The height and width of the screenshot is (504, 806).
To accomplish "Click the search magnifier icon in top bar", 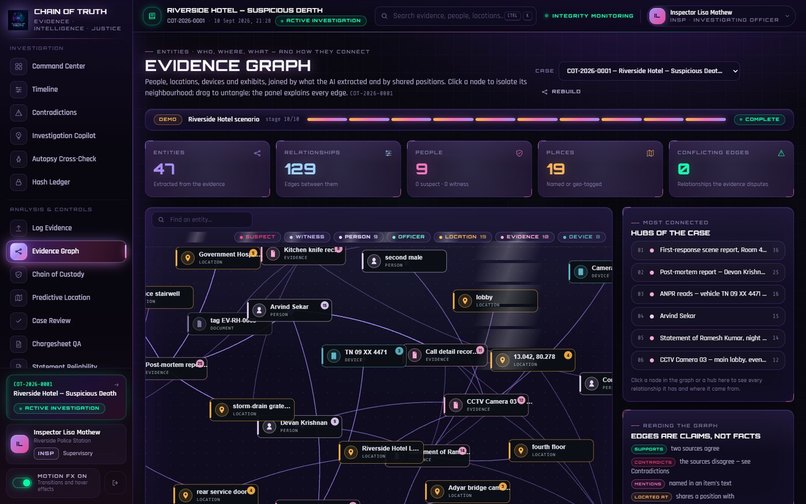I will (384, 16).
